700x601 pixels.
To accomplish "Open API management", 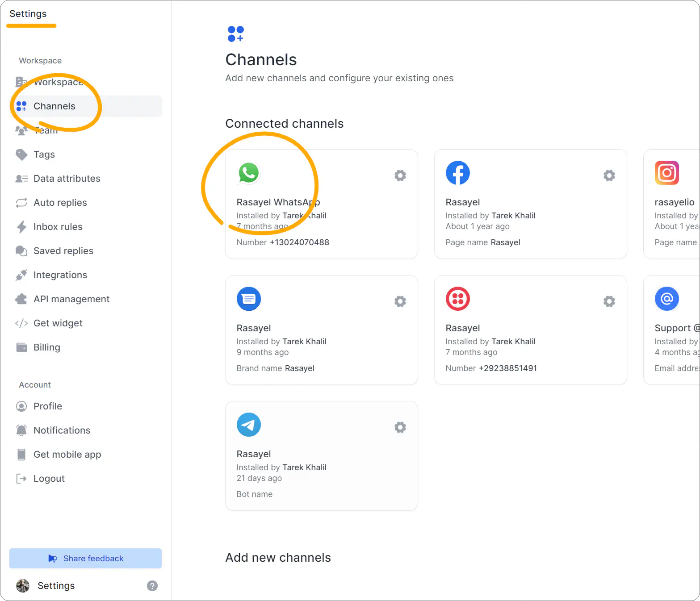I will [85, 299].
